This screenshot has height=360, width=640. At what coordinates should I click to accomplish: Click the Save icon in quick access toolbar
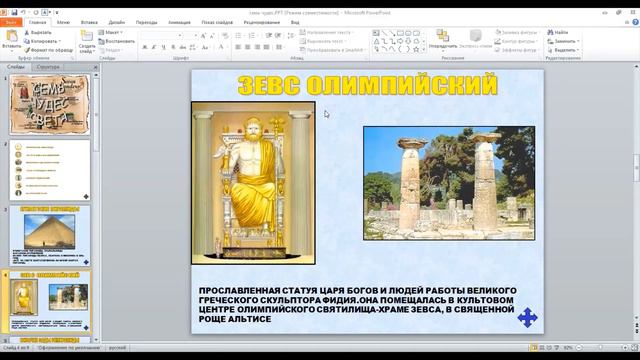14,13
